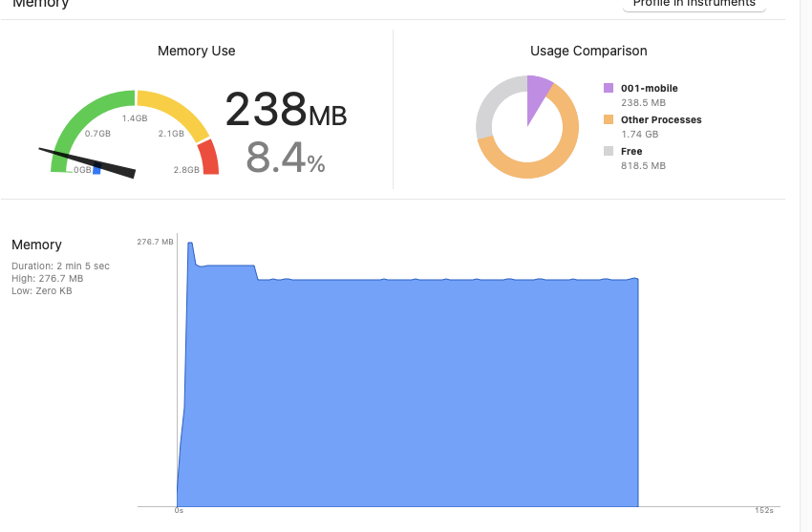This screenshot has height=532, width=812.
Task: Click the 152s label on the time axis
Action: tap(763, 511)
